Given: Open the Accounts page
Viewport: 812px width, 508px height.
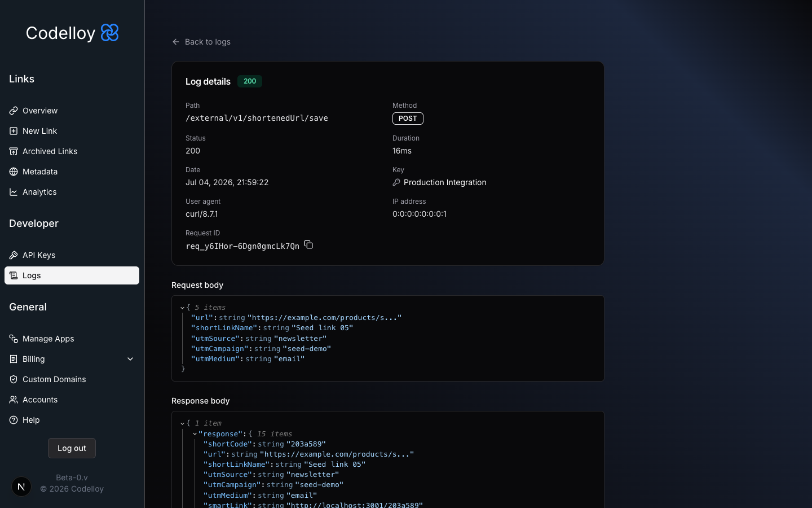Looking at the screenshot, I should pyautogui.click(x=72, y=400).
